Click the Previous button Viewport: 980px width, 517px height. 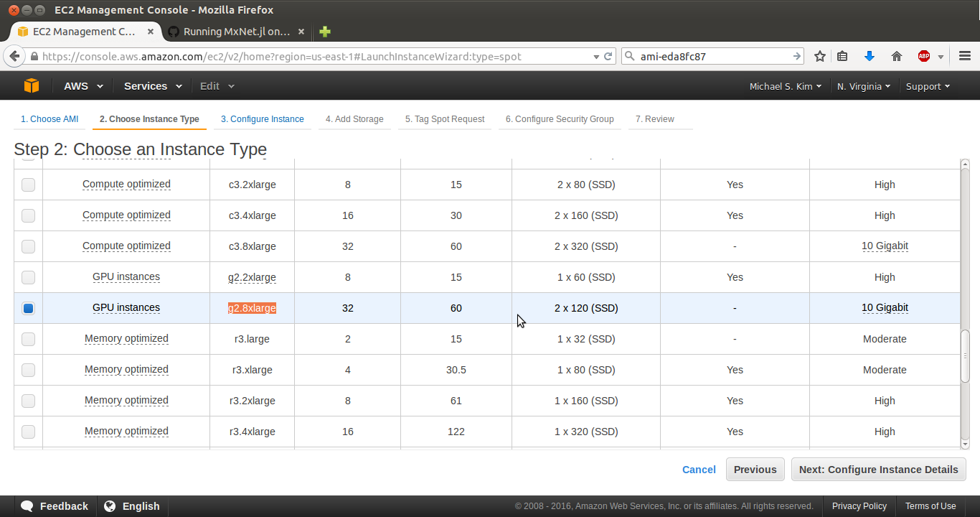coord(755,470)
